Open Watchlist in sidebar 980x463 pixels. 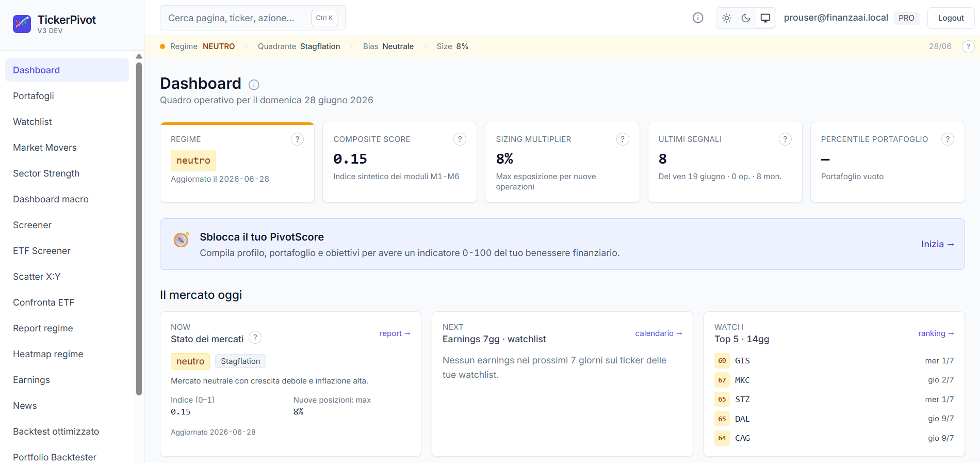tap(67, 122)
